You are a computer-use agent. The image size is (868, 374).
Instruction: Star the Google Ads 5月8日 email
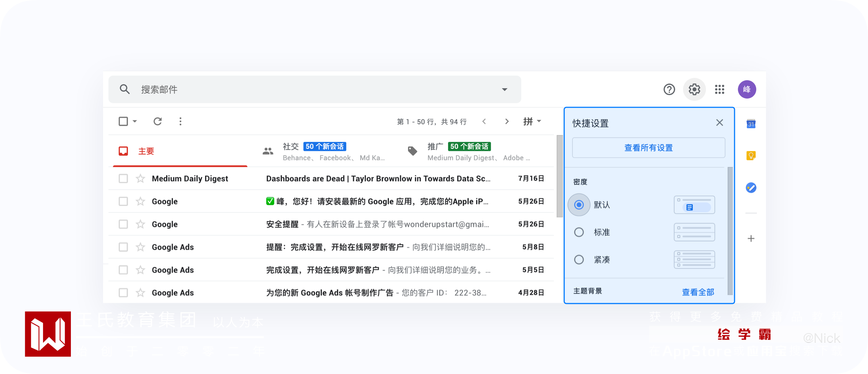[x=140, y=247]
